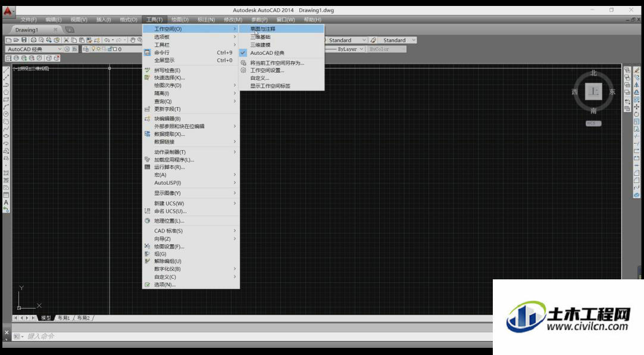The width and height of the screenshot is (644, 355).
Task: Click the Paste clipboard icon
Action: tap(82, 41)
